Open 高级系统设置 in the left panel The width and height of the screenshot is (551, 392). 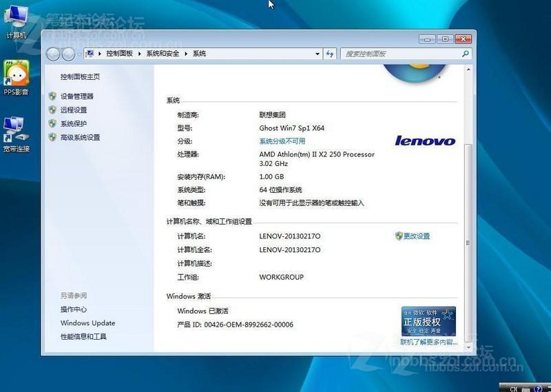pyautogui.click(x=80, y=137)
